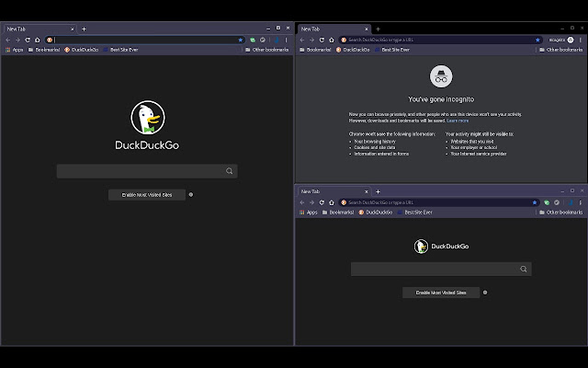Go back in bottom-right window
Image resolution: width=588 pixels, height=368 pixels.
click(302, 202)
